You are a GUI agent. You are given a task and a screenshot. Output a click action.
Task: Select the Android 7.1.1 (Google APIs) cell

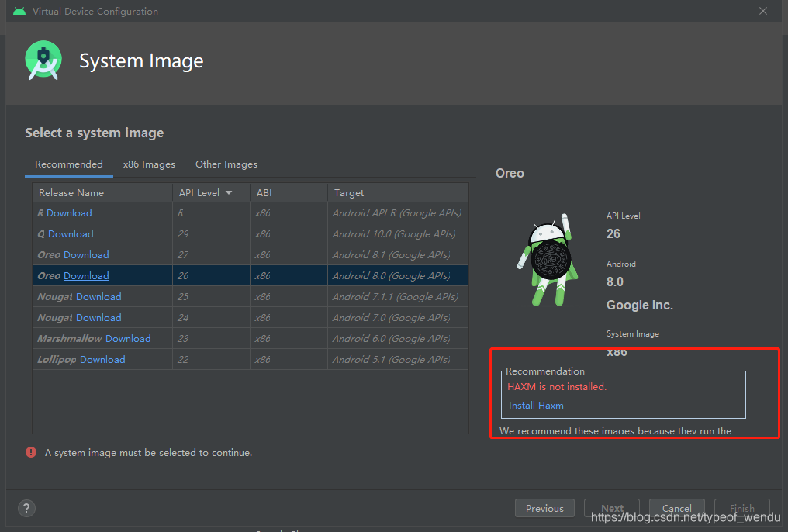398,297
